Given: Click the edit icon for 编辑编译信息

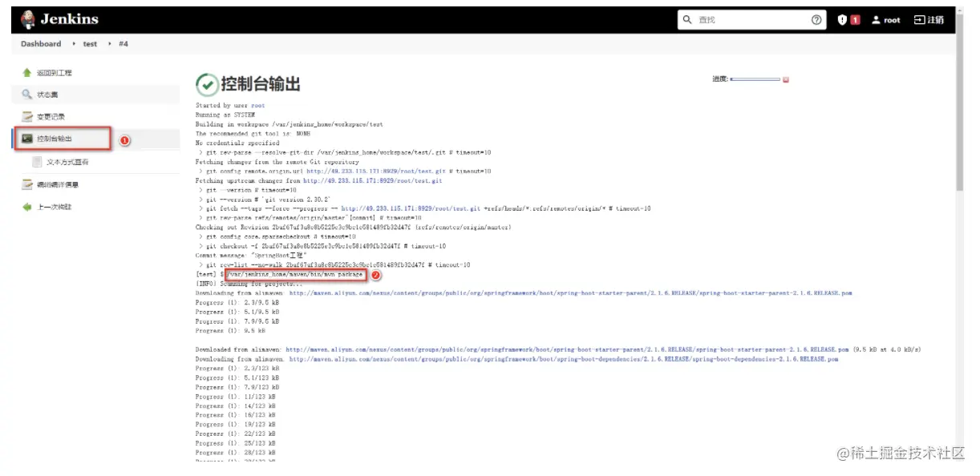Looking at the screenshot, I should tap(26, 184).
